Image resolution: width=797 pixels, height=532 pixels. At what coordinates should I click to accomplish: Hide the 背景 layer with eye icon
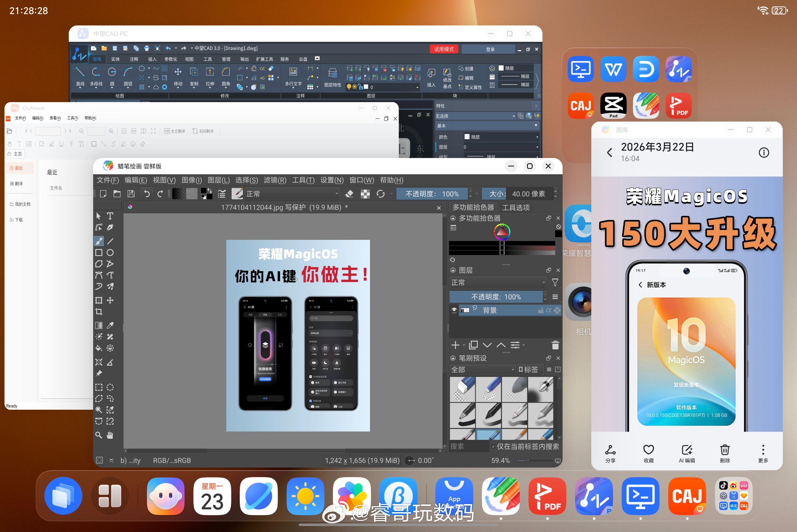454,310
